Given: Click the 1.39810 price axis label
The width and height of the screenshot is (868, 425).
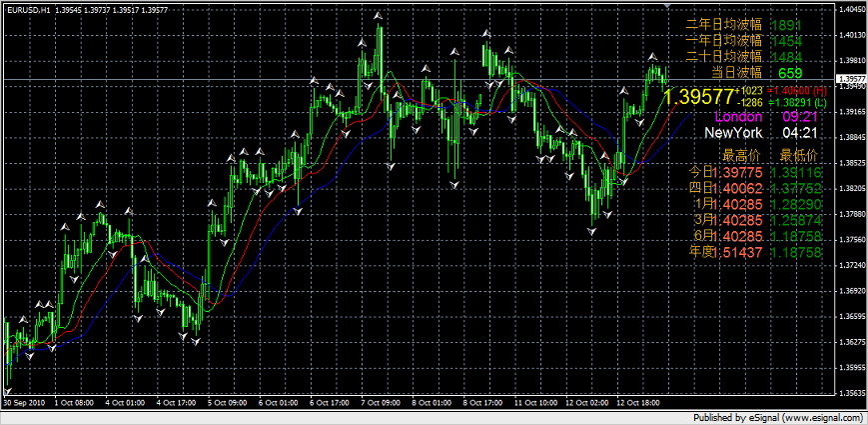Looking at the screenshot, I should pos(853,60).
